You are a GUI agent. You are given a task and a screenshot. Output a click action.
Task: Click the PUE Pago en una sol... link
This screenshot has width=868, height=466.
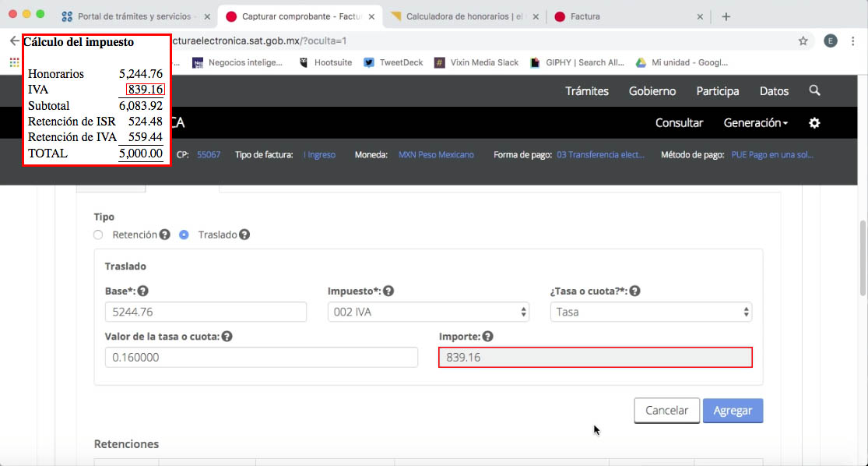pos(772,154)
